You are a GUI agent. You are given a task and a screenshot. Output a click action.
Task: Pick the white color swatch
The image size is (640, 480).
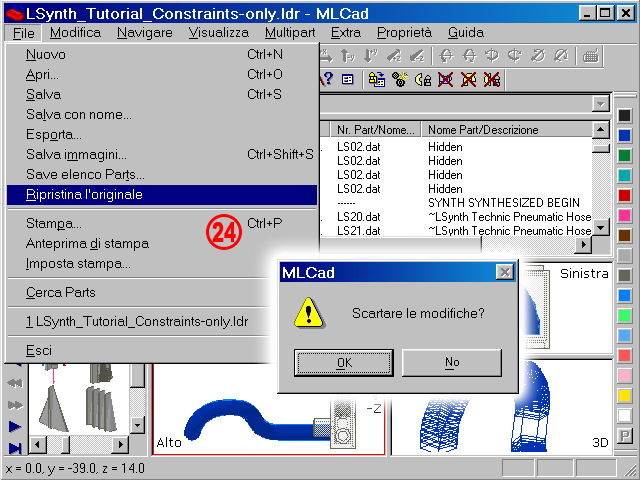tap(624, 416)
